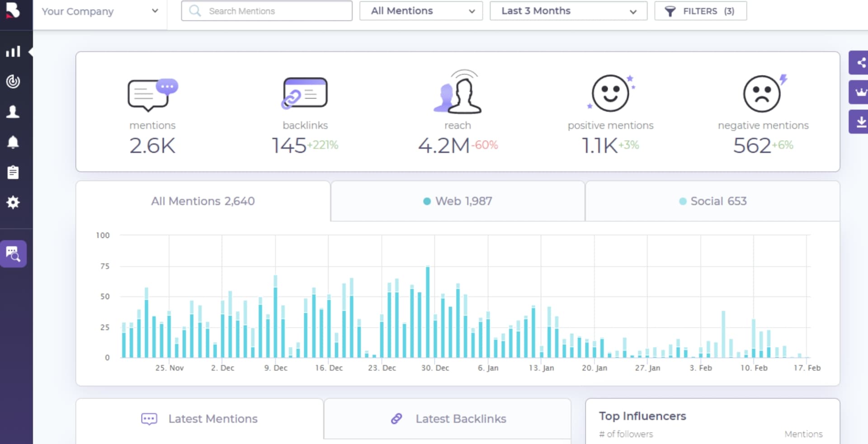Click the '# of followers' column label

click(626, 434)
